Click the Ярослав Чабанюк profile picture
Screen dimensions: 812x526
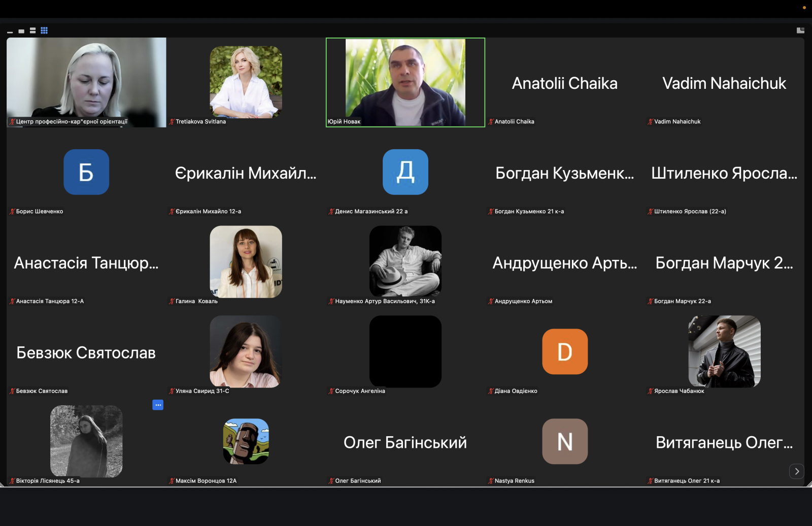pyautogui.click(x=724, y=351)
